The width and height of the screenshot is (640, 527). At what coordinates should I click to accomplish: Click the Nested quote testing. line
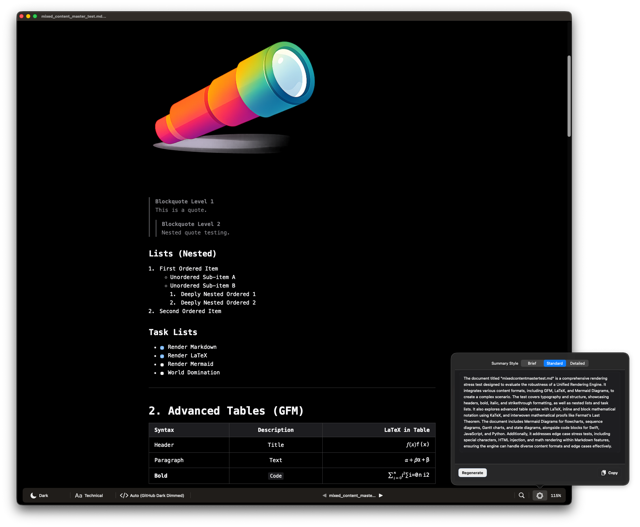pos(196,233)
